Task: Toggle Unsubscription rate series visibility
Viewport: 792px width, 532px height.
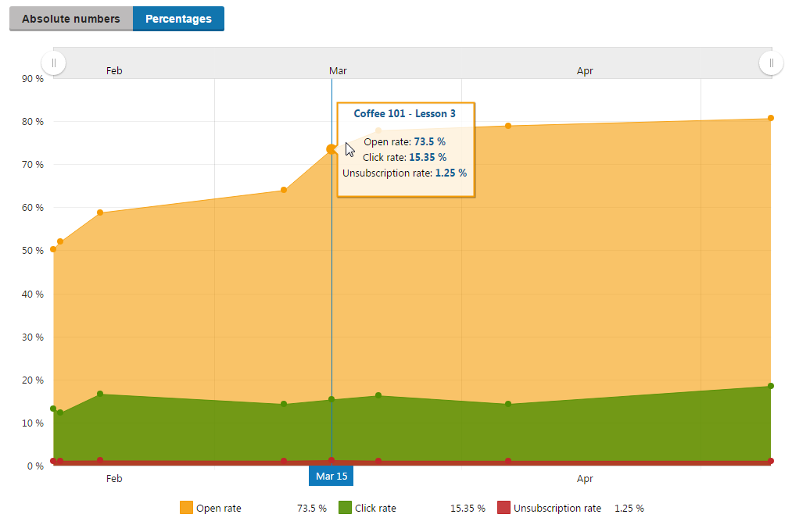Action: 557,508
